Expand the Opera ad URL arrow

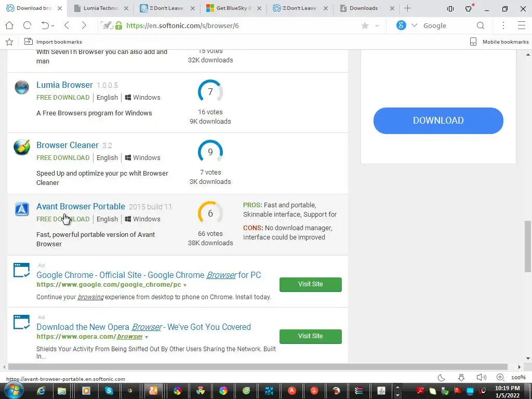147,337
